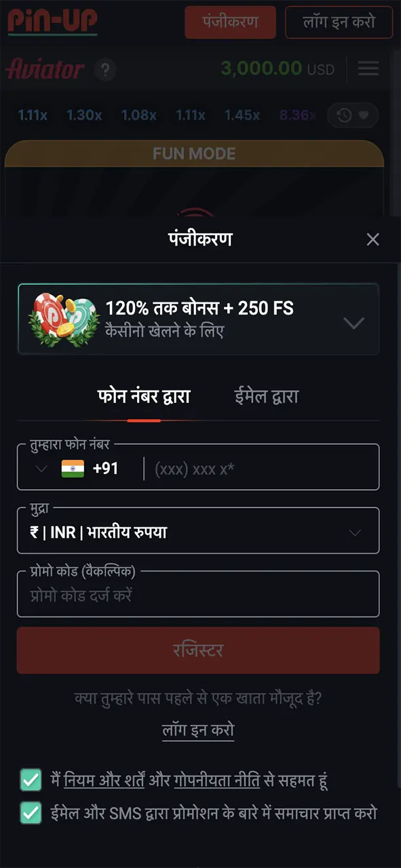Close the पंजीकरण dialog with X
401x868 pixels.
[373, 239]
